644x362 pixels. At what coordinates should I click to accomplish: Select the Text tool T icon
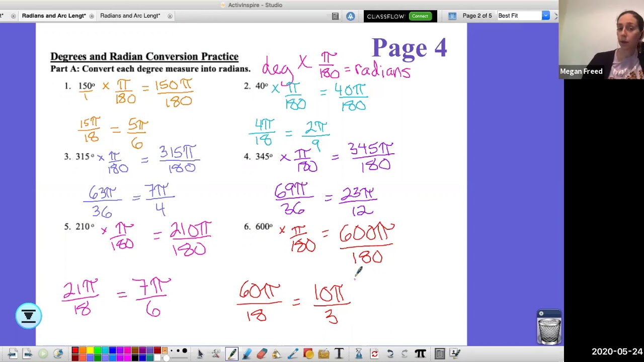coord(339,354)
